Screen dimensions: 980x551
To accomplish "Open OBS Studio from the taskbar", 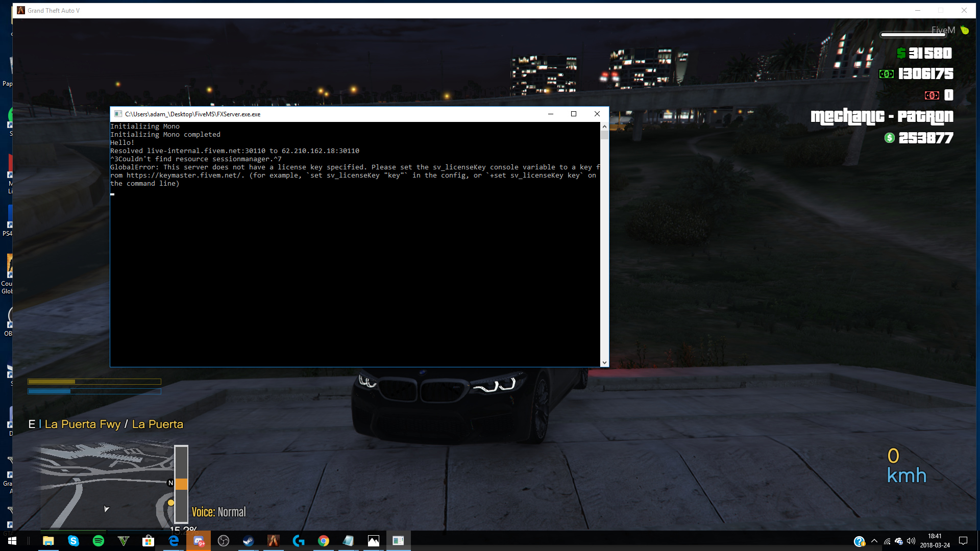I will click(x=224, y=541).
